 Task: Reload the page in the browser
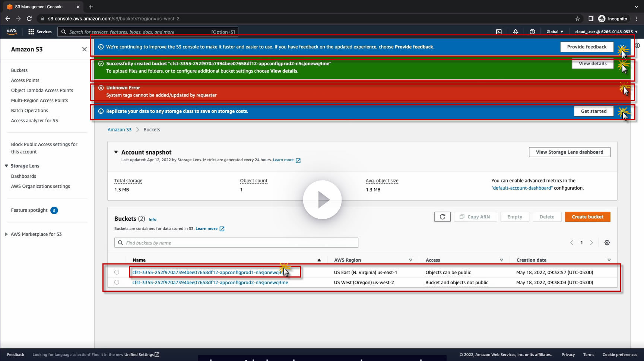coord(29,19)
